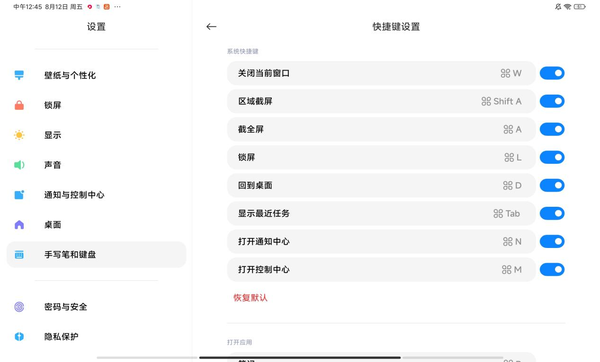Click the clock and date in status bar

(48, 7)
